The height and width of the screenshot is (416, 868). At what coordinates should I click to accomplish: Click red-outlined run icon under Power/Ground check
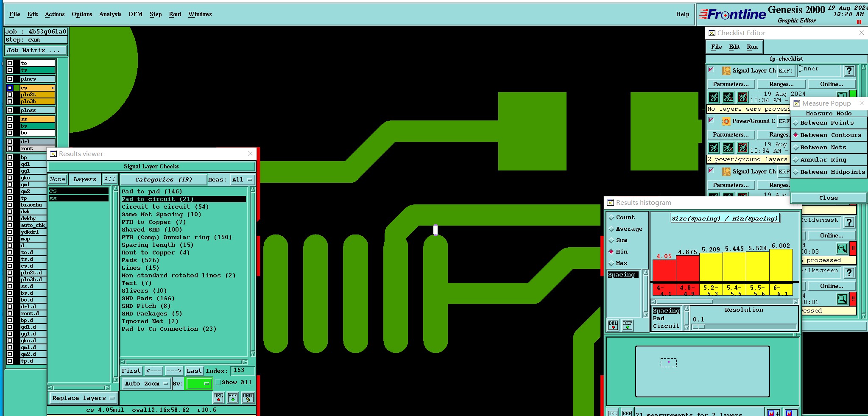[742, 148]
